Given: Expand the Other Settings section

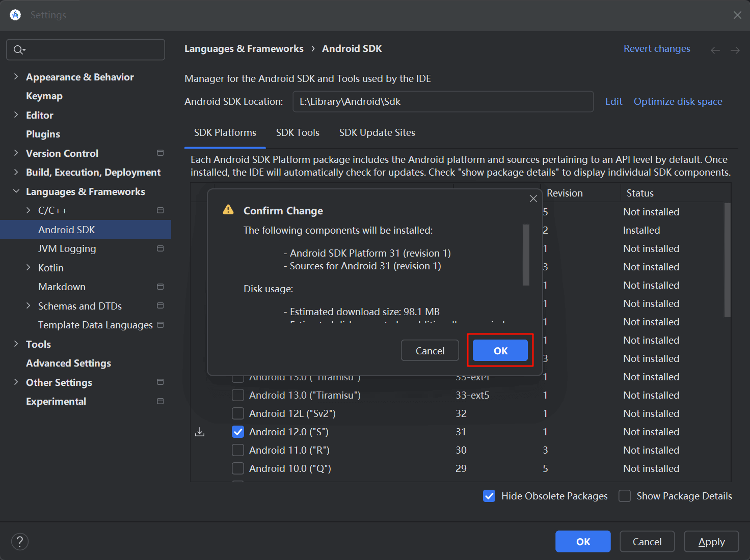Looking at the screenshot, I should (x=16, y=382).
